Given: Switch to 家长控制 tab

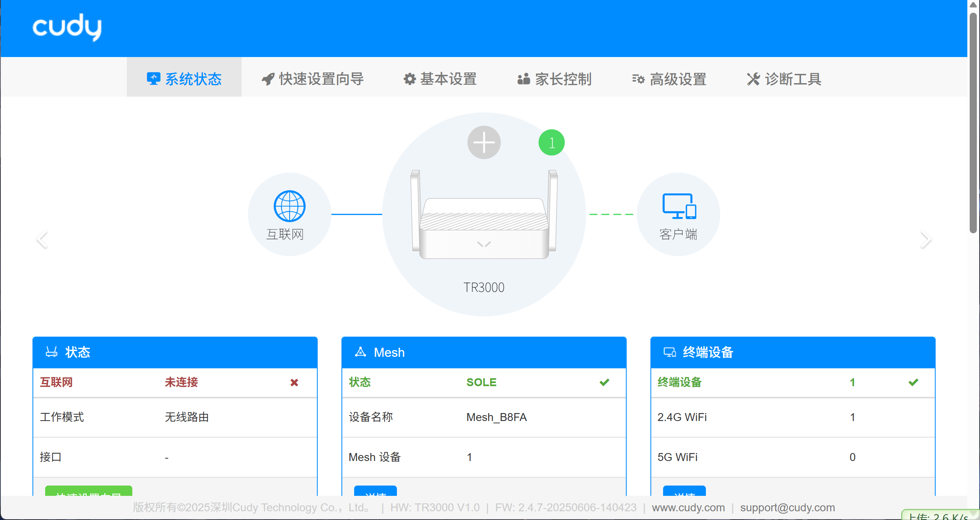Looking at the screenshot, I should 555,79.
